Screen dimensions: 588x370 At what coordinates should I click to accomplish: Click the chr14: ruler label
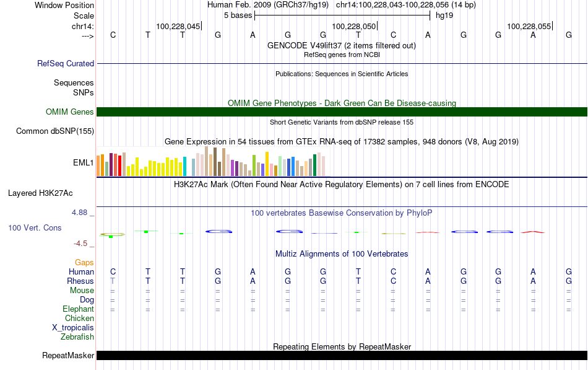click(82, 26)
